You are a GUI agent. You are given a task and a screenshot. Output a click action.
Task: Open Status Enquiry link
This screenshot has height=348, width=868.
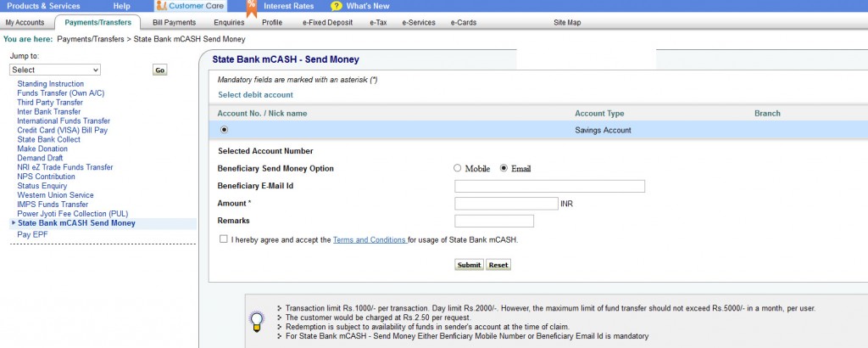[x=42, y=186]
